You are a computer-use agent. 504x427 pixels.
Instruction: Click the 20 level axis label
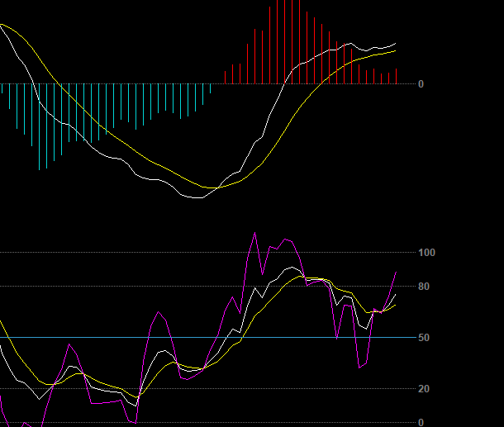[424, 389]
